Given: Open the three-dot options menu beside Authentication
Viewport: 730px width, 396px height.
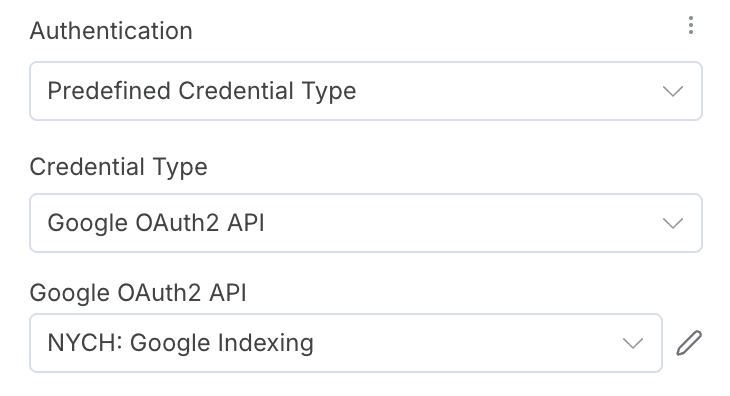Looking at the screenshot, I should (691, 25).
